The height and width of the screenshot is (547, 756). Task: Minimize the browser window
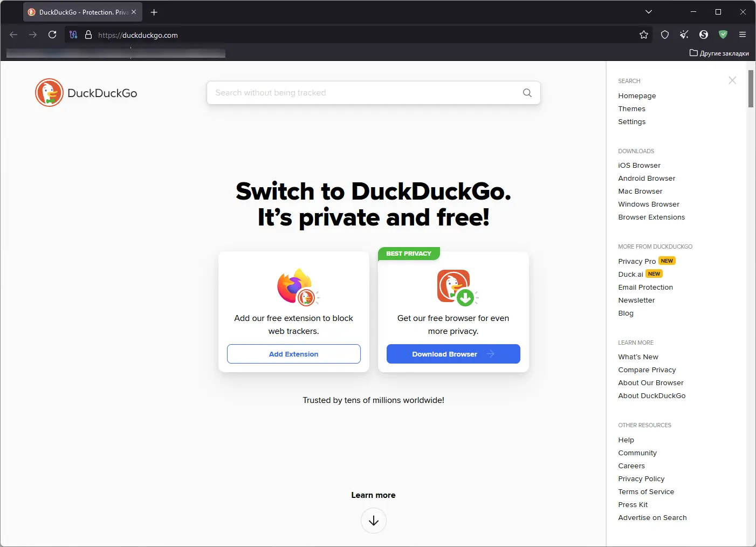click(x=693, y=12)
